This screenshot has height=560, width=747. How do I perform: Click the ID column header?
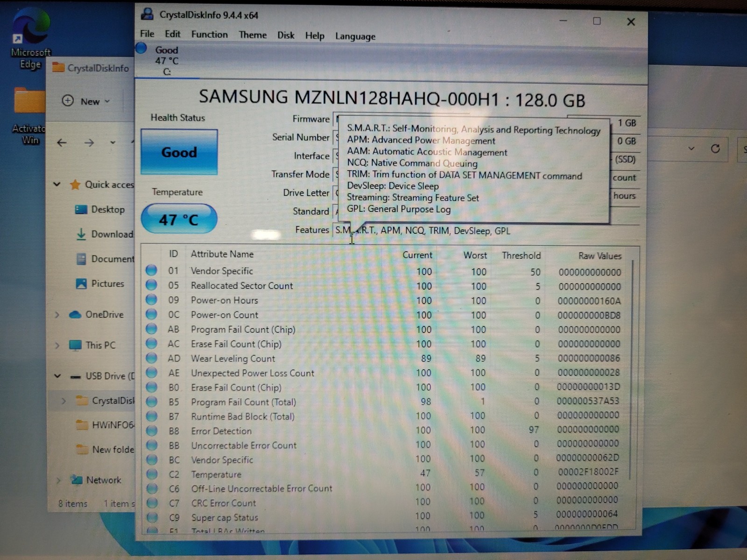(x=173, y=254)
